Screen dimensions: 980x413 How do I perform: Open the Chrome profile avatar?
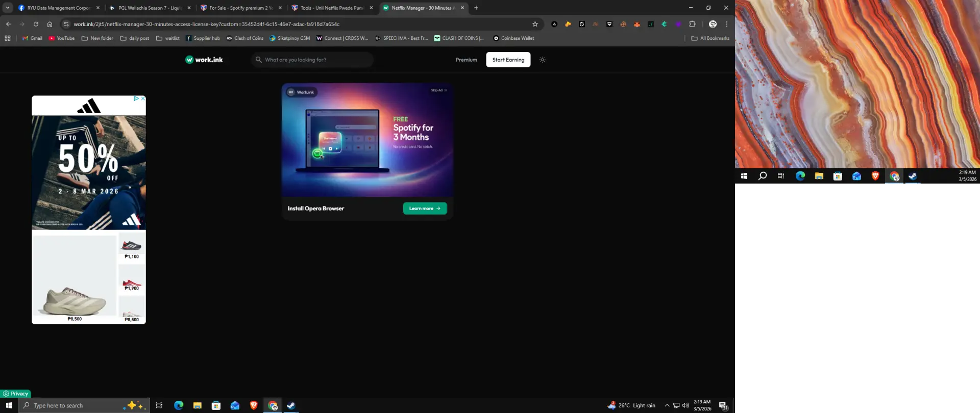tap(713, 24)
